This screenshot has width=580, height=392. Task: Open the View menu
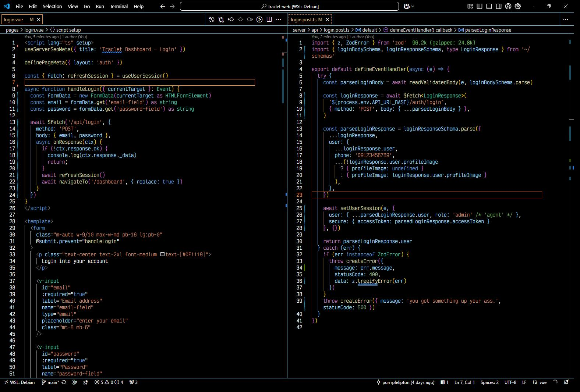click(73, 6)
